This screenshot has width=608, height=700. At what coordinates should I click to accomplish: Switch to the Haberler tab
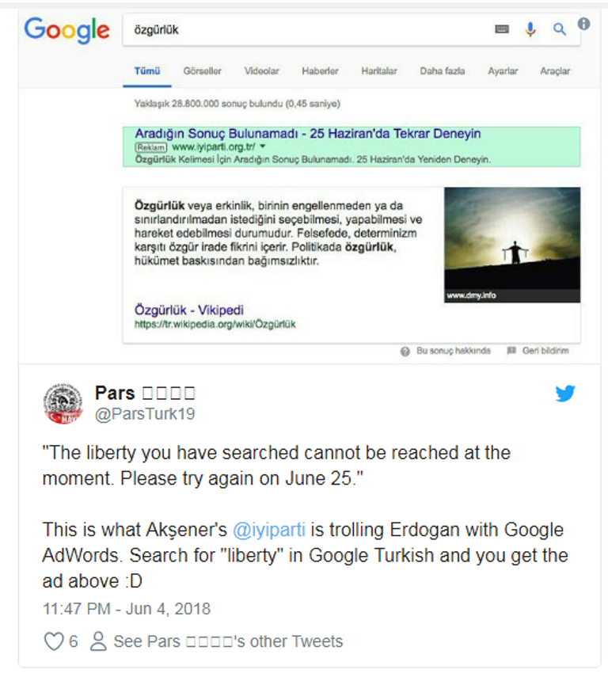(320, 71)
